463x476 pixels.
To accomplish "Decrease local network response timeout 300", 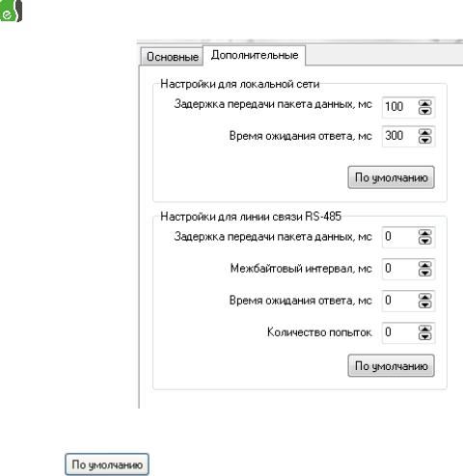I will (425, 140).
